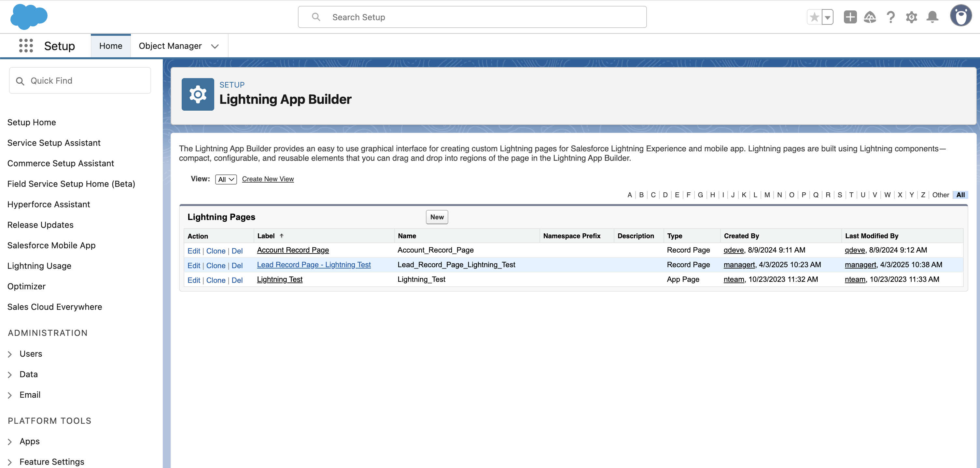The image size is (980, 468).
Task: Focus the Search Setup field
Action: 472,17
